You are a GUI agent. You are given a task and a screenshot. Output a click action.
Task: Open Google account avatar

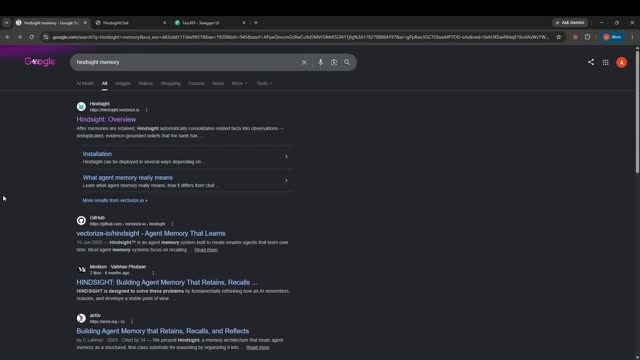coord(621,62)
